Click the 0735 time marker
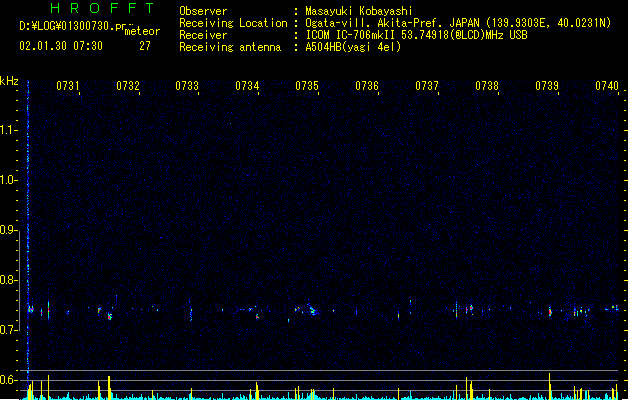 (x=307, y=86)
